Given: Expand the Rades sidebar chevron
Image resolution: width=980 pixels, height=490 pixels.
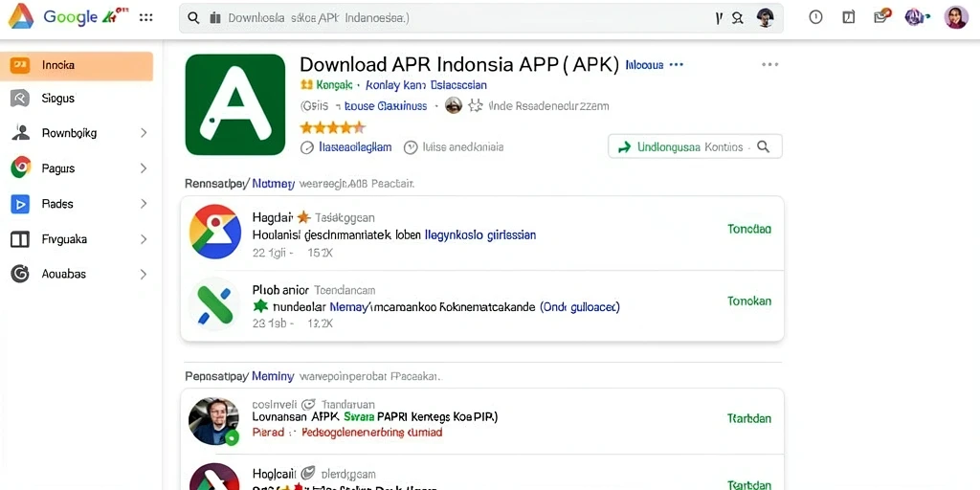Looking at the screenshot, I should click(144, 204).
